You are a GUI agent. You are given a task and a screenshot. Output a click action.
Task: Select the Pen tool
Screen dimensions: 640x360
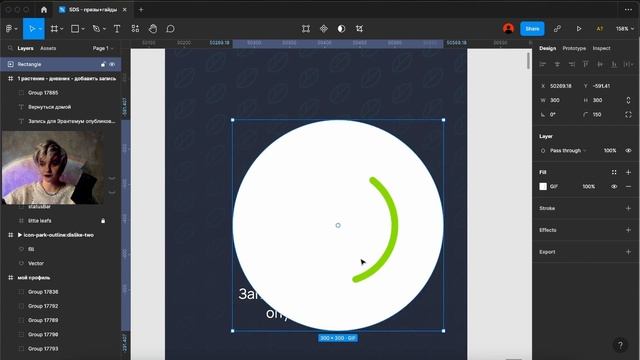pos(96,29)
